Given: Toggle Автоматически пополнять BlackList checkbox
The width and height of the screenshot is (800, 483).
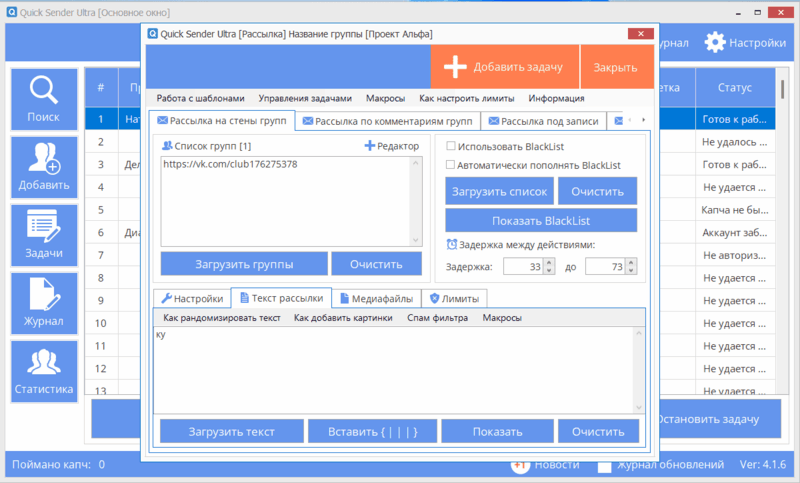Looking at the screenshot, I should [x=450, y=165].
